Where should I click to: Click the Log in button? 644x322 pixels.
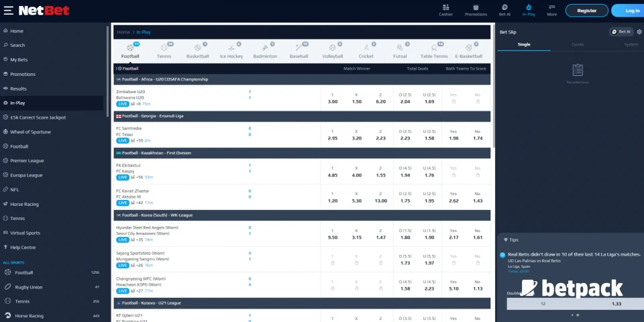[629, 11]
